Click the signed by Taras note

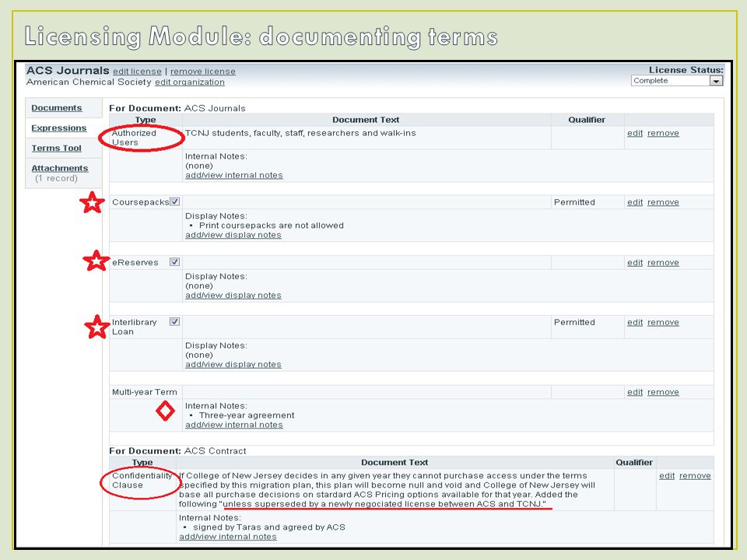268,527
